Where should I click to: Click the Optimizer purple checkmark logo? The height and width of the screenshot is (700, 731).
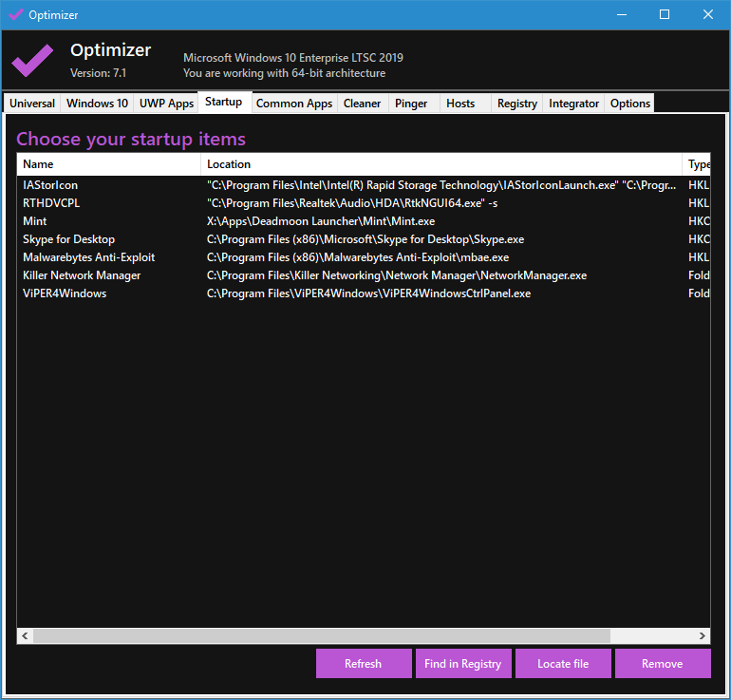(x=32, y=60)
